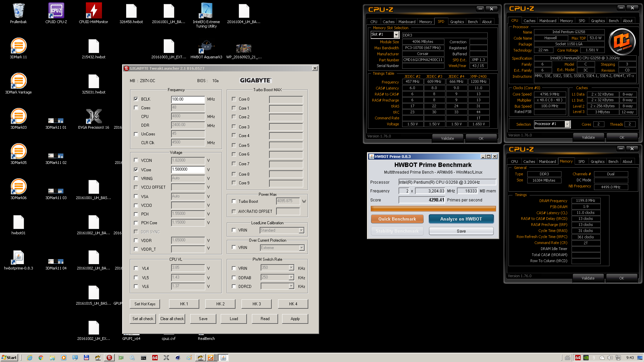Open EVGA PrecisionX 16 shortcut
The image size is (644, 362).
(x=94, y=119)
